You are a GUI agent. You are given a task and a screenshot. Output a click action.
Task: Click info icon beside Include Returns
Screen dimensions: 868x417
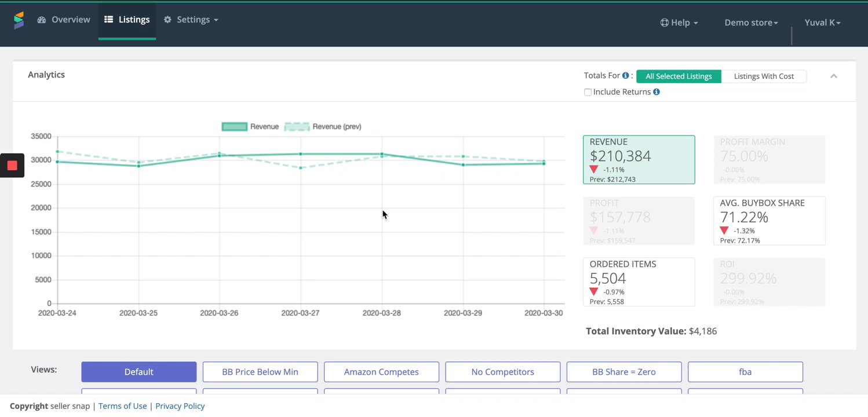pos(657,92)
